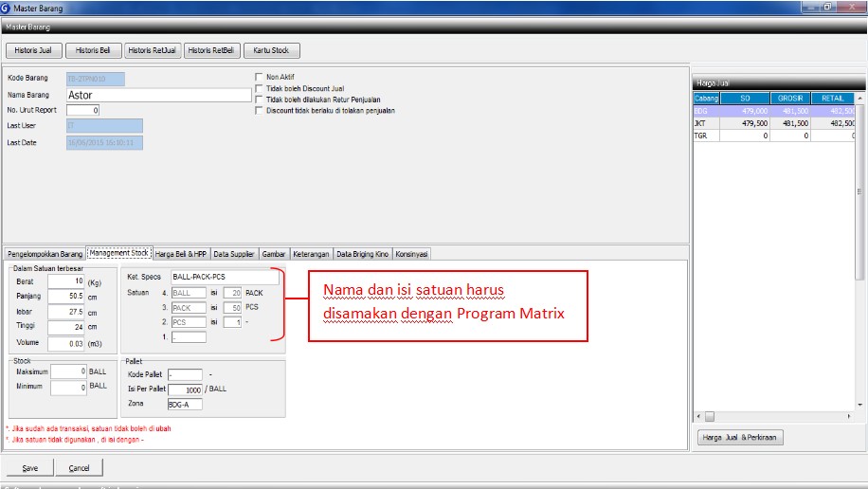The image size is (868, 489).
Task: Toggle Discount tidak berlaku di tolakan penjualan
Action: click(259, 110)
